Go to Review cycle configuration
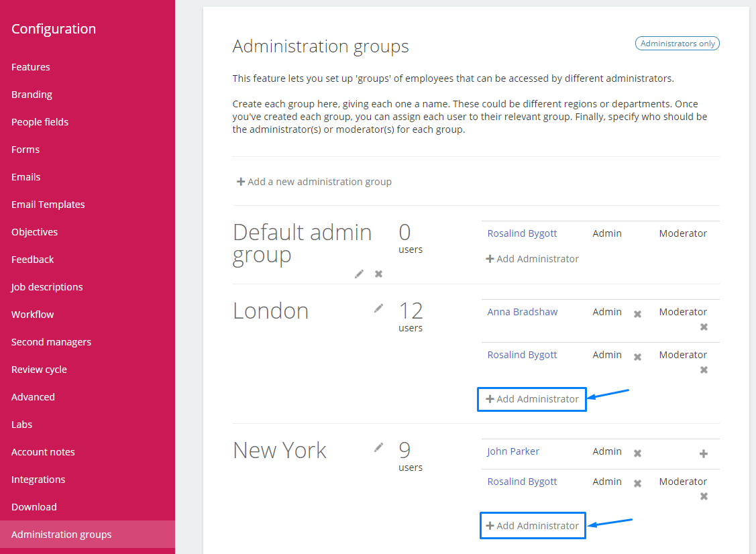Screen dimensions: 756x554 [40, 370]
